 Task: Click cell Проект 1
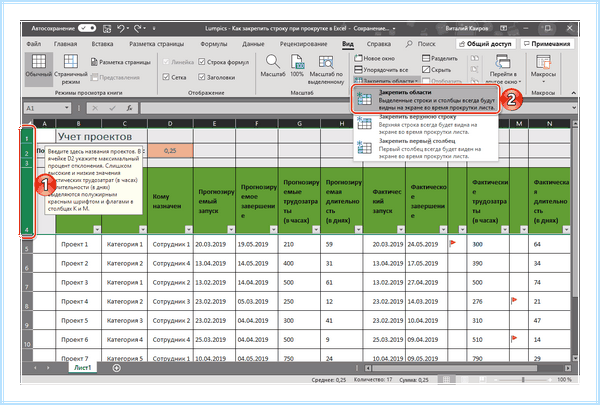[x=79, y=244]
